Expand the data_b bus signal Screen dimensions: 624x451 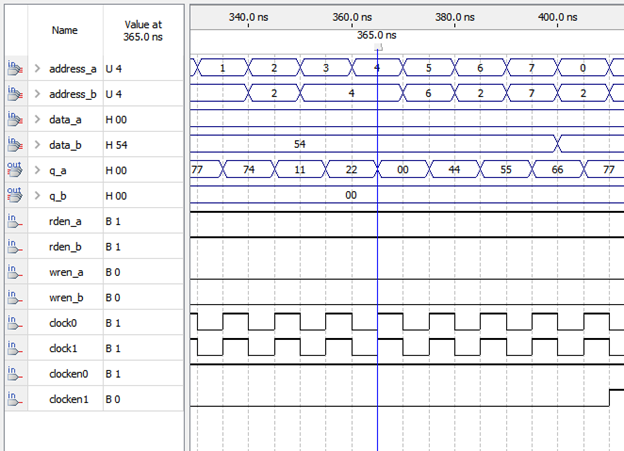38,146
